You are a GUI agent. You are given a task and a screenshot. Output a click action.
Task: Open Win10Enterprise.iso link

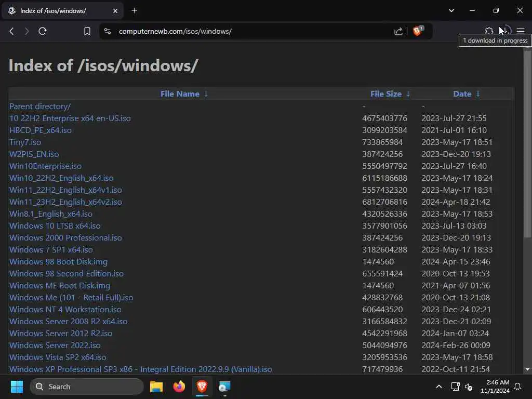[x=46, y=166]
